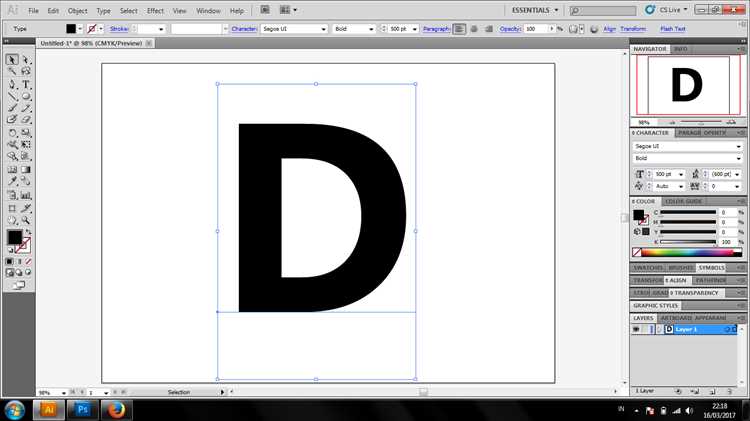Select the Scale tool

pyautogui.click(x=26, y=133)
